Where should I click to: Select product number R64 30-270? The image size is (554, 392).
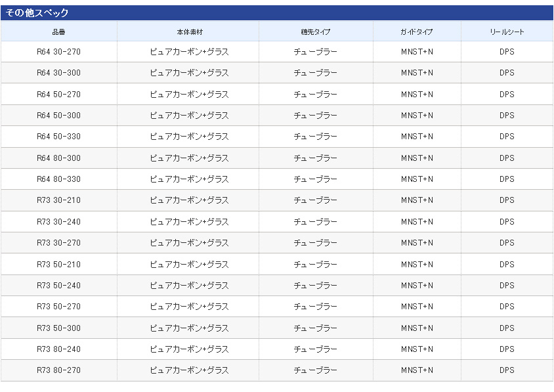(x=59, y=52)
